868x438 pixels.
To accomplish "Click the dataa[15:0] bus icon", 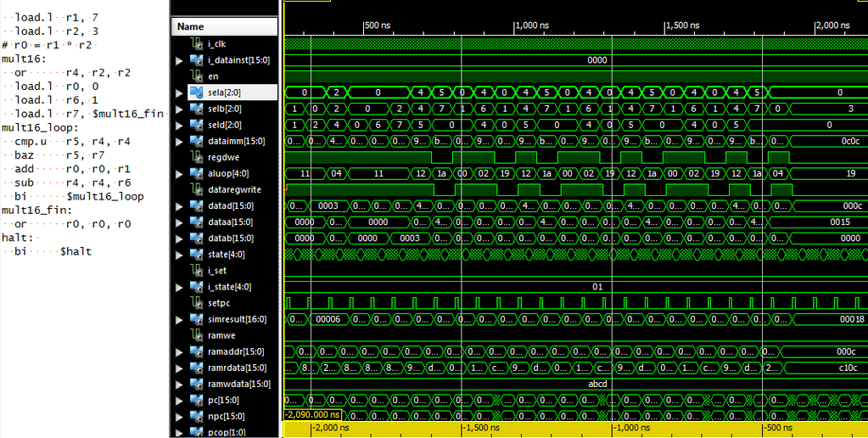I will (x=197, y=222).
